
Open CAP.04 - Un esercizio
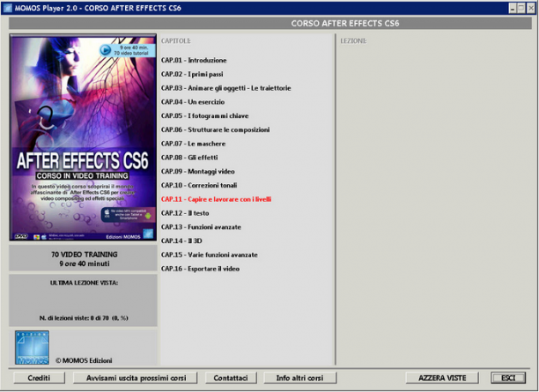coord(193,102)
